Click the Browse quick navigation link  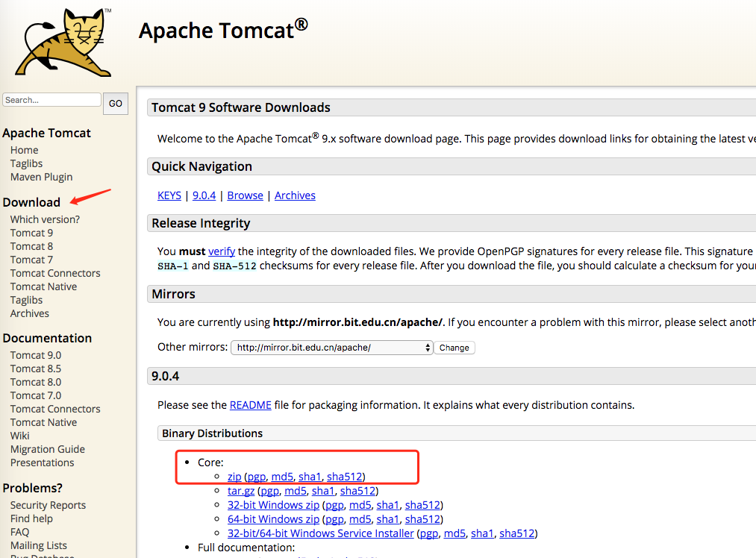point(245,195)
